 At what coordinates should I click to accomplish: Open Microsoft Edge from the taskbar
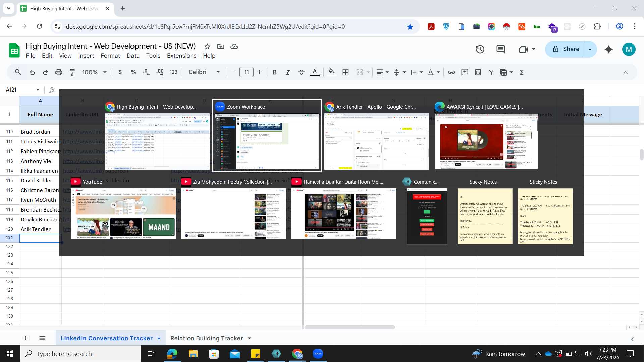pyautogui.click(x=172, y=354)
